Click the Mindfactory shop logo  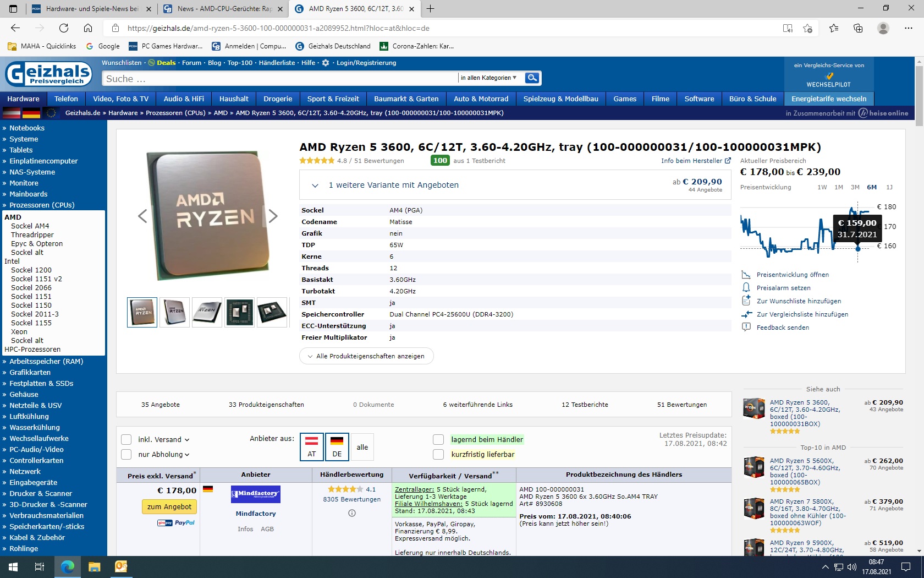point(256,494)
